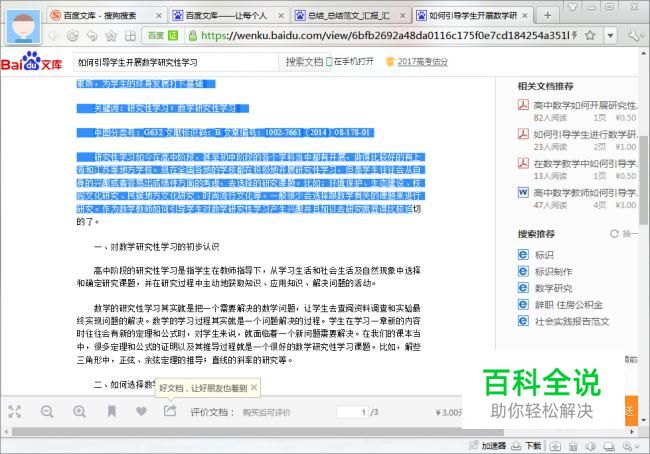Click PDF icon beside 高中数学如何开展研究性
This screenshot has width=650, height=454.
click(x=523, y=104)
